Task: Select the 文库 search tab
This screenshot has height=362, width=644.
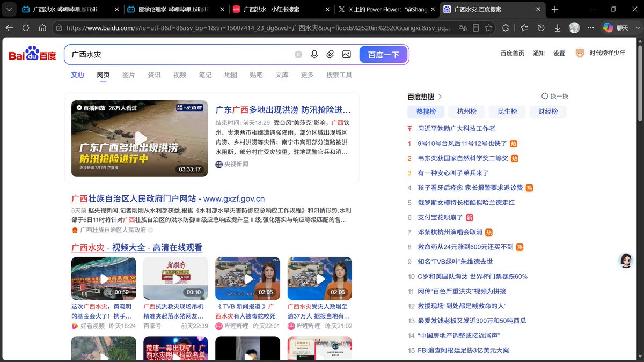Action: [282, 75]
